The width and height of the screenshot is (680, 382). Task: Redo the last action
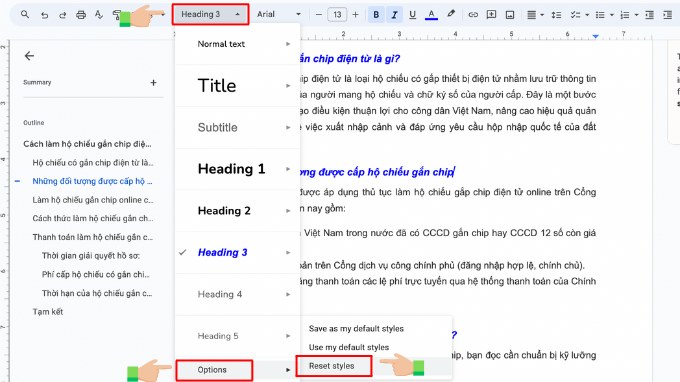coord(62,15)
